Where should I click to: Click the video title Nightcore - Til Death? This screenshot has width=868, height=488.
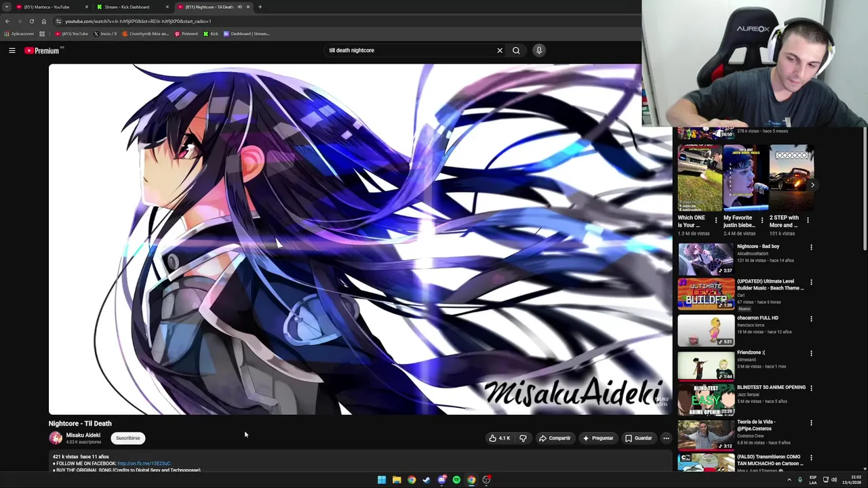[80, 424]
